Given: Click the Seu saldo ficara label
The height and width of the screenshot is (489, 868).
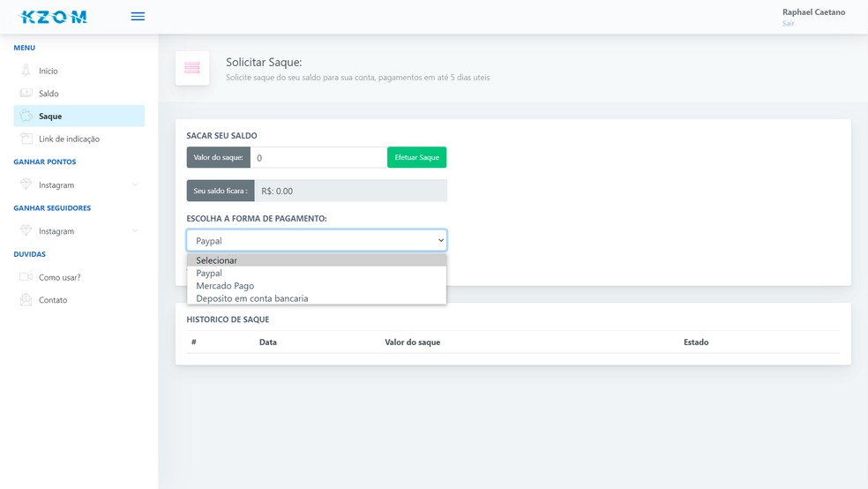Looking at the screenshot, I should tap(221, 191).
